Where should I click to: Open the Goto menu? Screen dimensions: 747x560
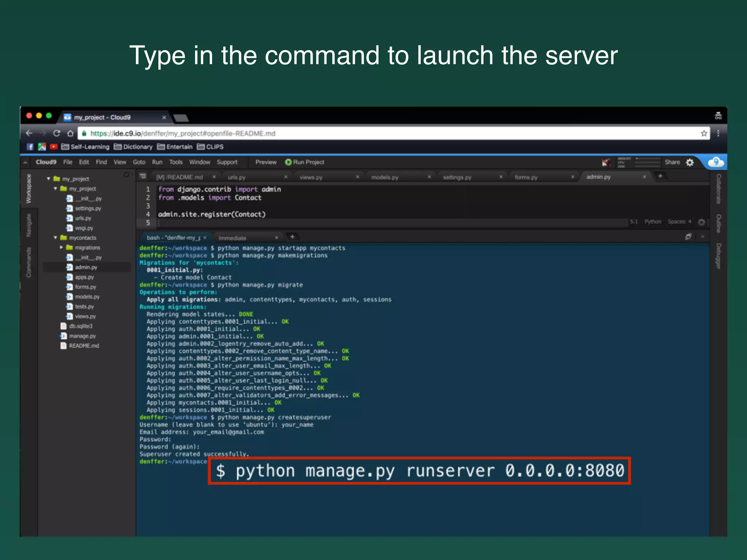click(139, 162)
